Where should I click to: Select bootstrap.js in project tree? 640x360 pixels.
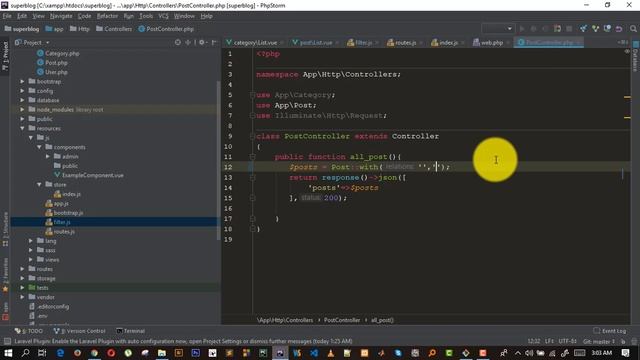pos(64,213)
